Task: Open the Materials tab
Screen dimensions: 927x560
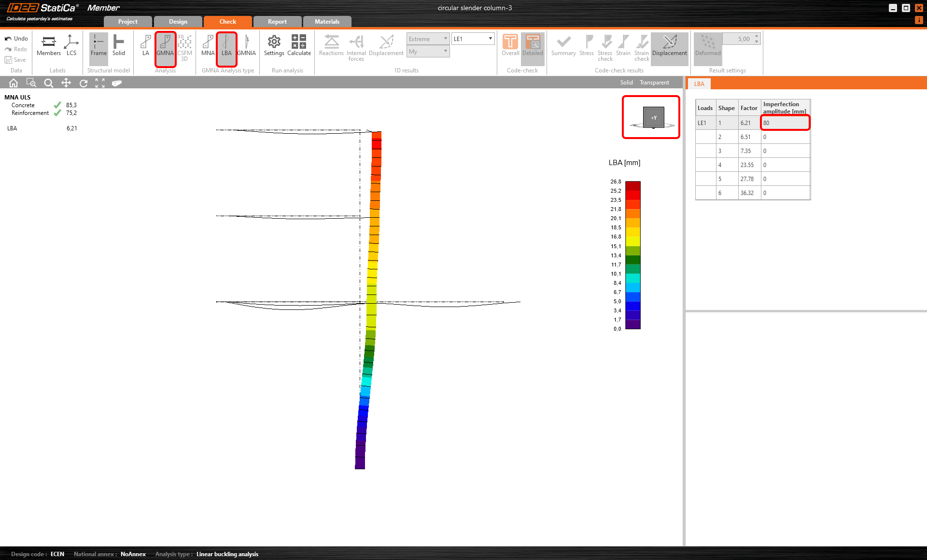Action: (327, 22)
